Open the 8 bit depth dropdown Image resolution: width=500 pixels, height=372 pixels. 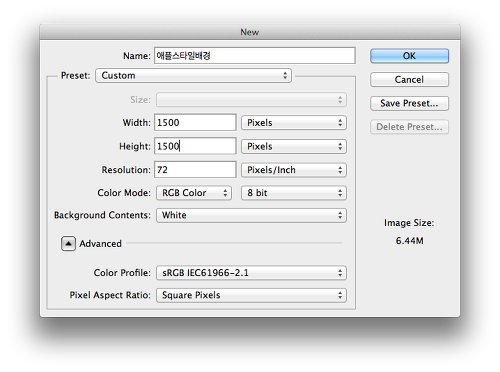(294, 193)
